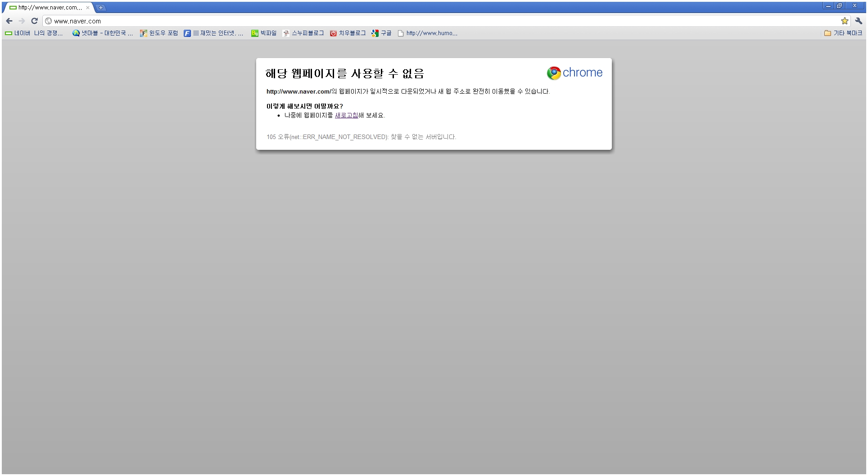Open the 윈도우 포럼 bookmark
The image size is (868, 476).
(x=159, y=33)
